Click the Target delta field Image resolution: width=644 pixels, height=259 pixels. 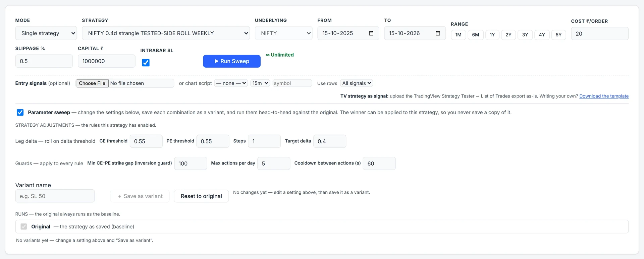pyautogui.click(x=330, y=141)
